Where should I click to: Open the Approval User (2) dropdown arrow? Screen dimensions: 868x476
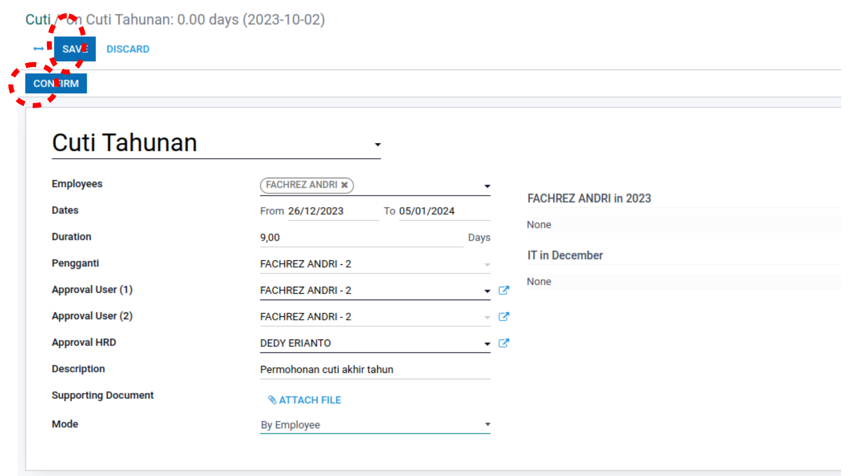[487, 317]
